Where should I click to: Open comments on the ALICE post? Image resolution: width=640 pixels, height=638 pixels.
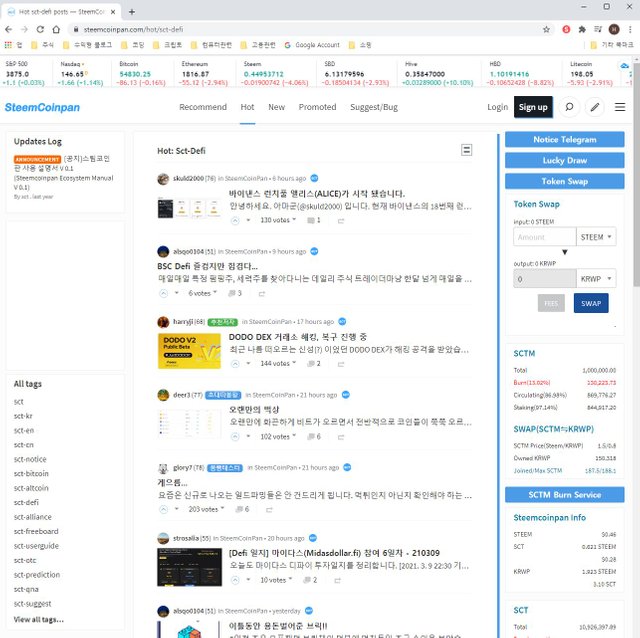(x=313, y=220)
